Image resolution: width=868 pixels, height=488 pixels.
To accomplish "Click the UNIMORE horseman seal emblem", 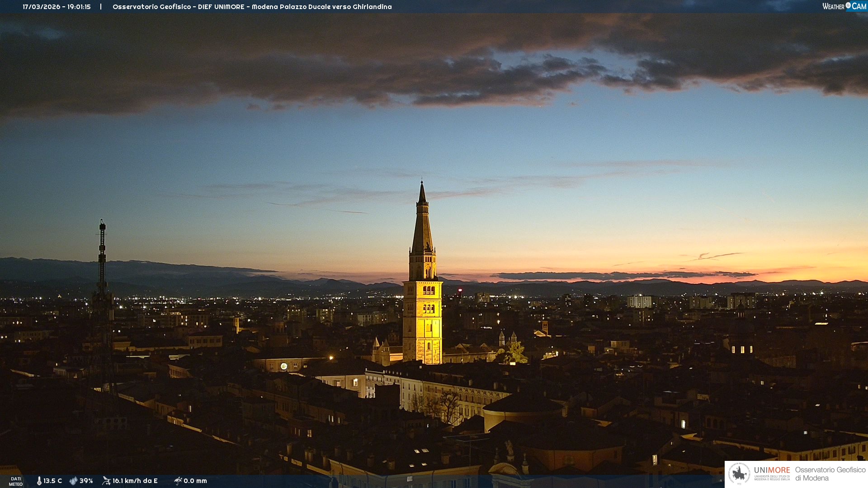I will [x=740, y=474].
